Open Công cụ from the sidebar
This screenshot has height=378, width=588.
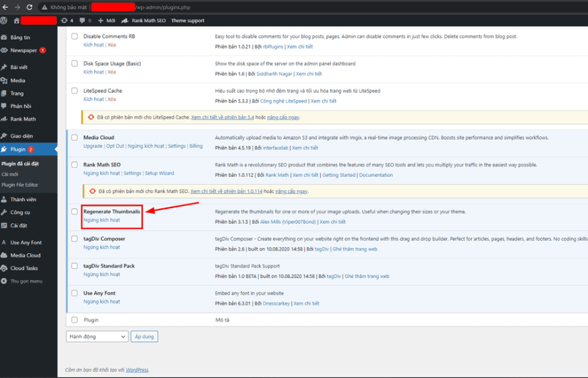coord(19,211)
